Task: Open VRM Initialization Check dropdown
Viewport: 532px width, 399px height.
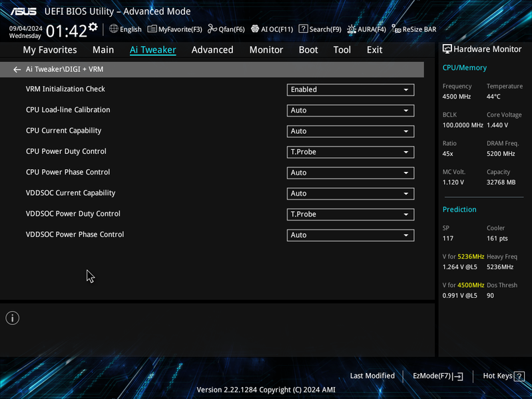Action: (350, 89)
